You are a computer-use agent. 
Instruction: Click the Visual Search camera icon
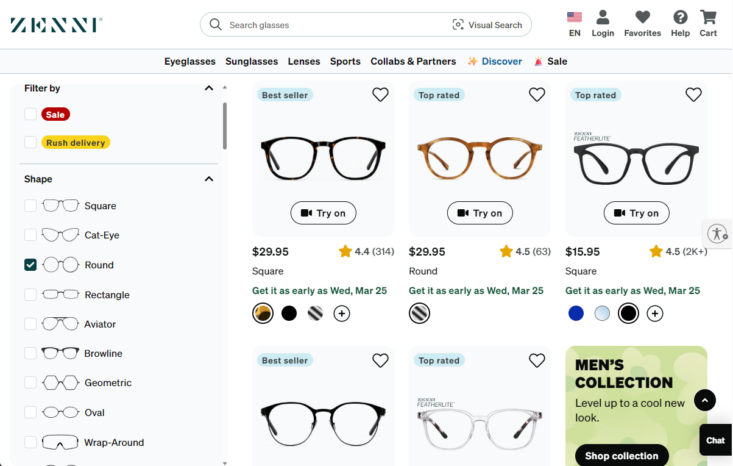coord(458,25)
